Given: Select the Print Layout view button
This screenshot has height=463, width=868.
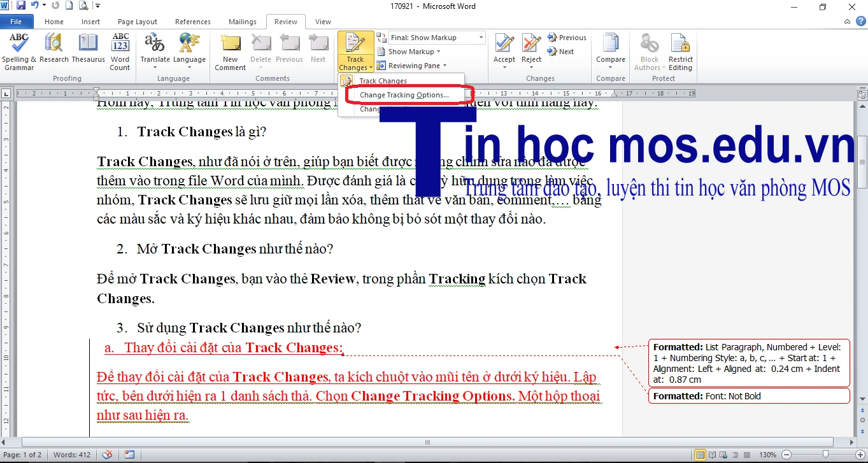Looking at the screenshot, I should (701, 455).
